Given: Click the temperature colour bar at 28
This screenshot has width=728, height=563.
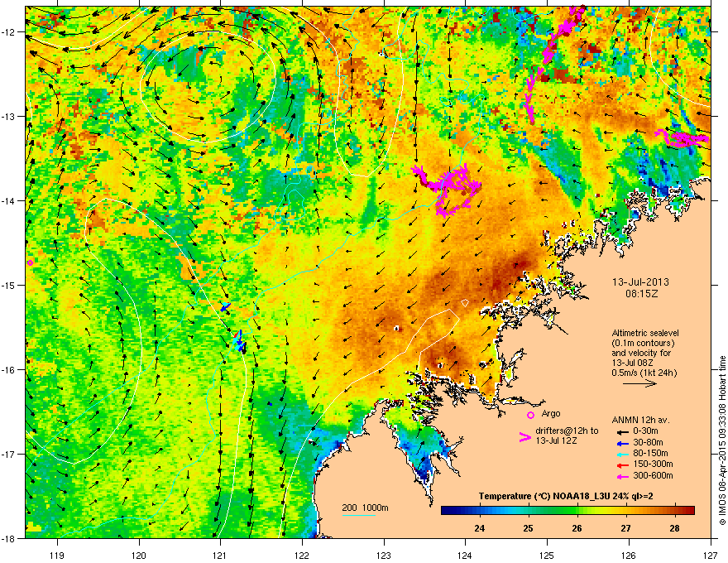Looking at the screenshot, I should click(675, 511).
